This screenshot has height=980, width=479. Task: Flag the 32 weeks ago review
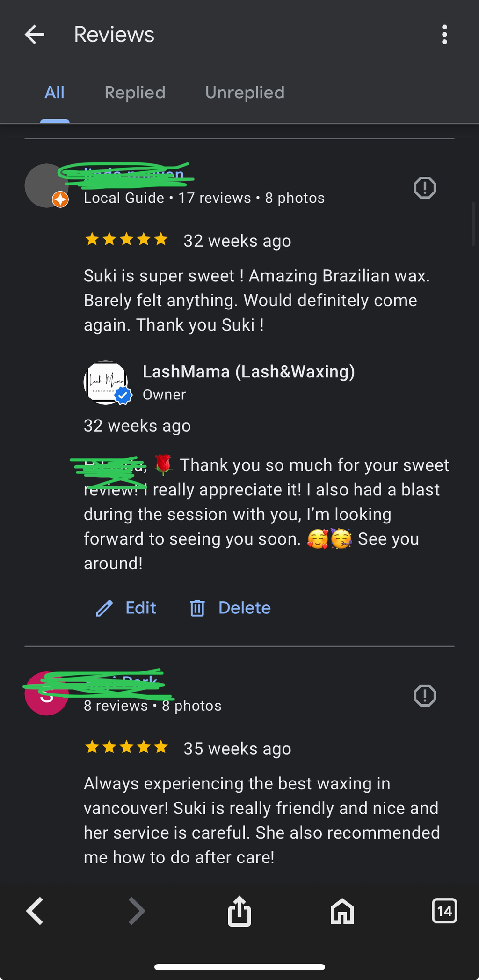coord(425,188)
